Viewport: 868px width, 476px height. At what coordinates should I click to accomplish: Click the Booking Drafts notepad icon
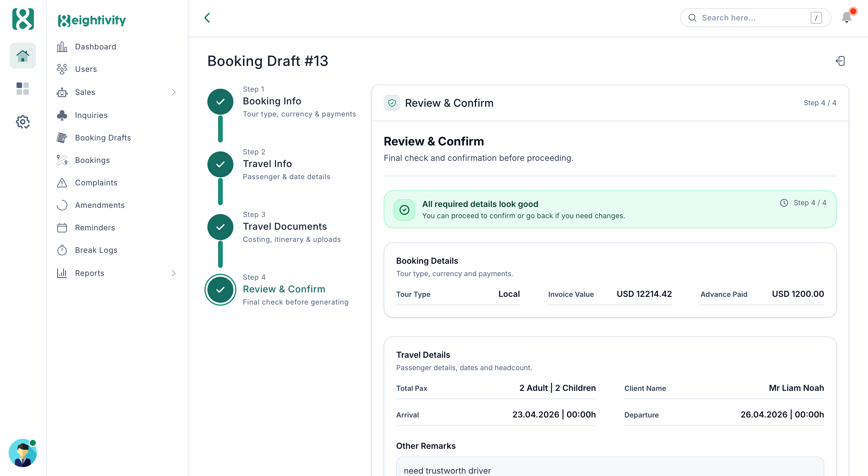pos(62,137)
